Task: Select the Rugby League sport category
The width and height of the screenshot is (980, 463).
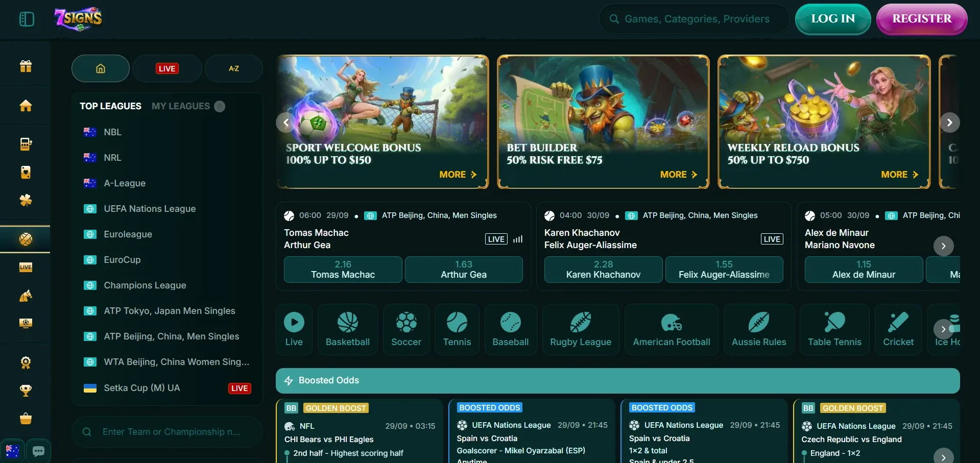Action: point(581,329)
